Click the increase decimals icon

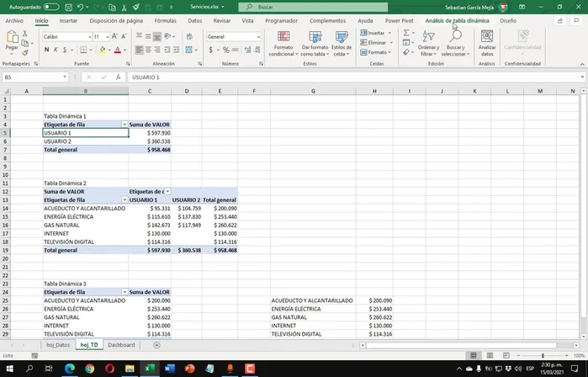point(247,50)
